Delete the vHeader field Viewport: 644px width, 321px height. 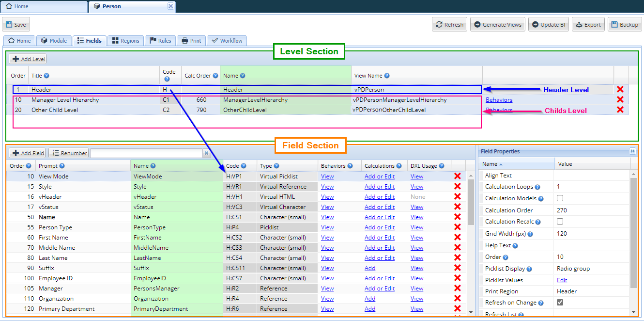click(457, 197)
